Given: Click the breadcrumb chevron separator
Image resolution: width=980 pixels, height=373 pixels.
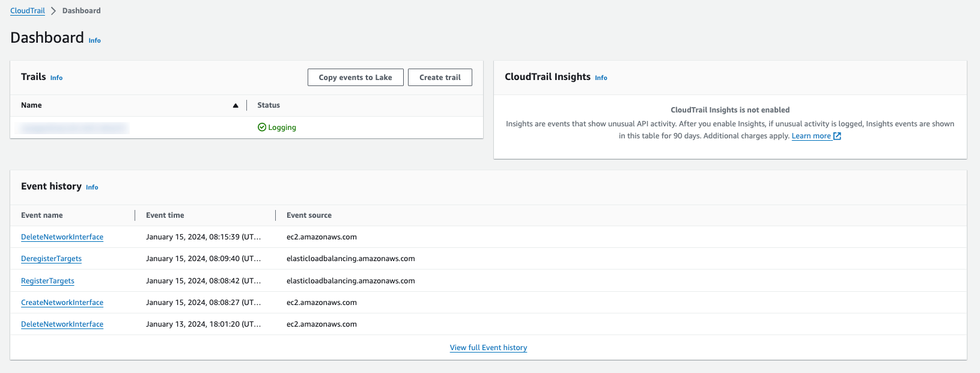Looking at the screenshot, I should click(53, 11).
